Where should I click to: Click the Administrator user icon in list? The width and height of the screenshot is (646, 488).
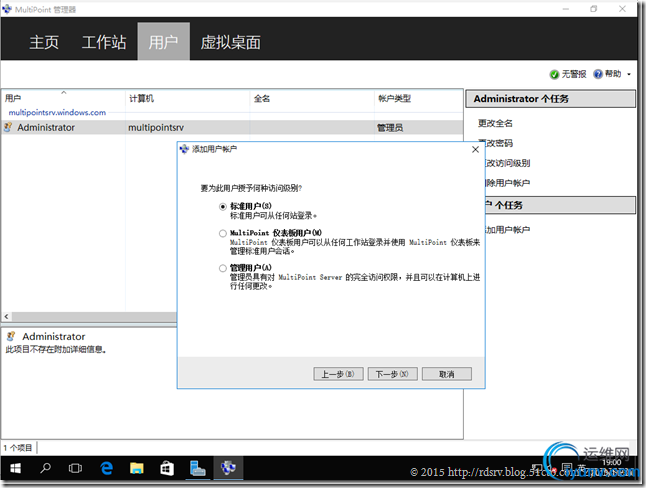point(8,127)
